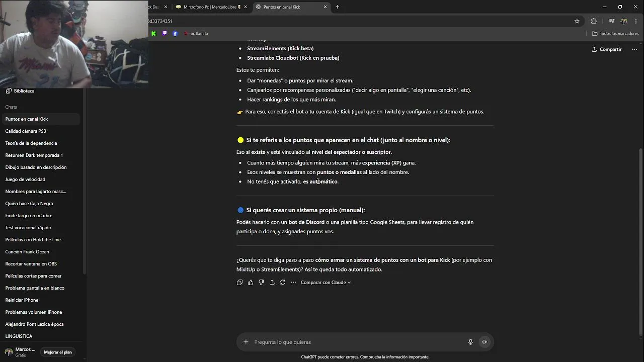Open the pc flamita bookmark
The height and width of the screenshot is (362, 644).
tap(196, 34)
